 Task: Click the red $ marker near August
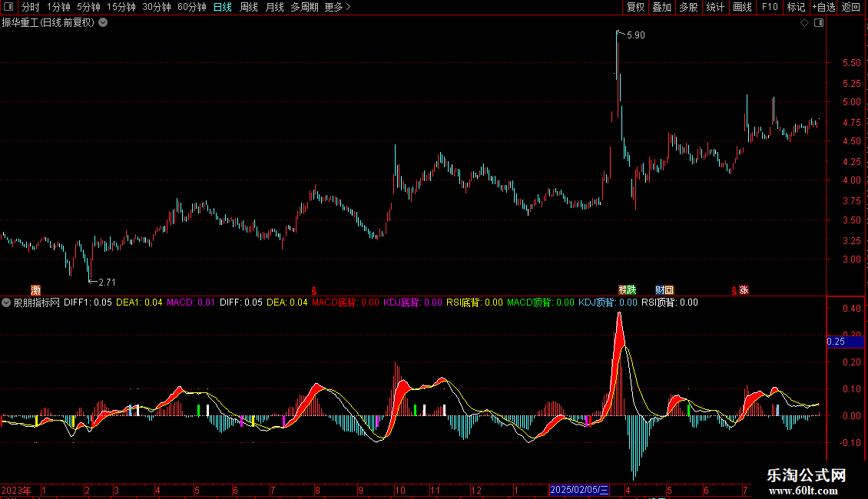(x=314, y=291)
